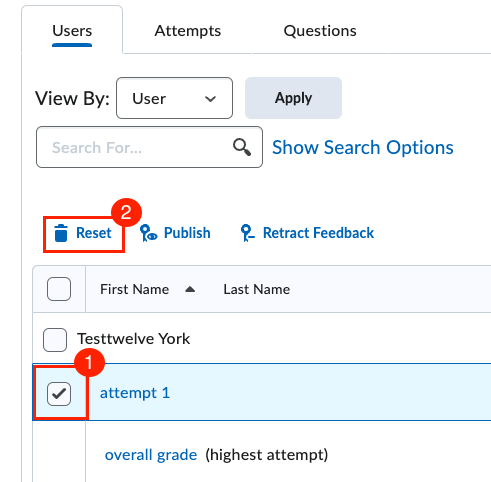Click the Retract Feedback text label
Screen dimensions: 491x482
(318, 233)
